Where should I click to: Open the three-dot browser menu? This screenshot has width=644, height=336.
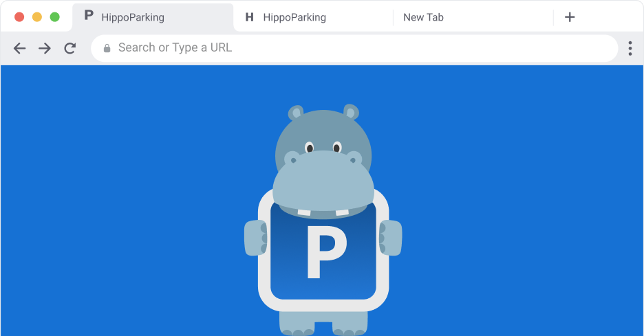(630, 48)
